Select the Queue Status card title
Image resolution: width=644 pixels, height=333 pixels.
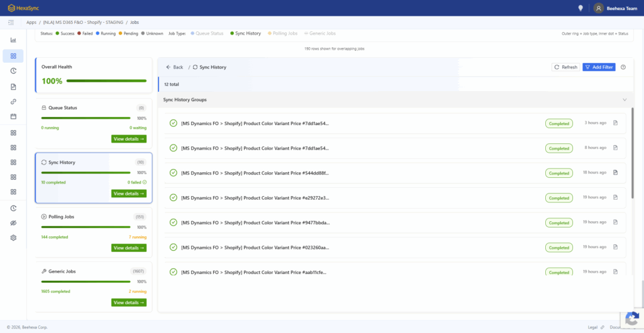(x=62, y=108)
